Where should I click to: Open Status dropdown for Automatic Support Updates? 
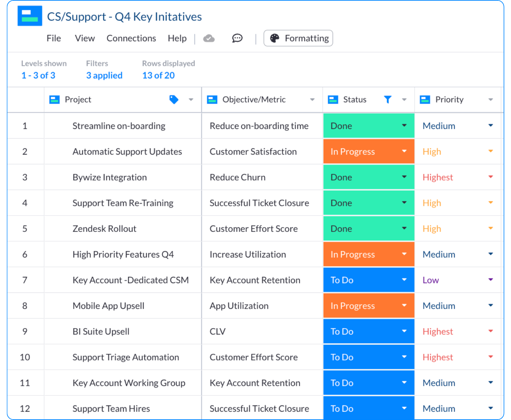(x=404, y=151)
